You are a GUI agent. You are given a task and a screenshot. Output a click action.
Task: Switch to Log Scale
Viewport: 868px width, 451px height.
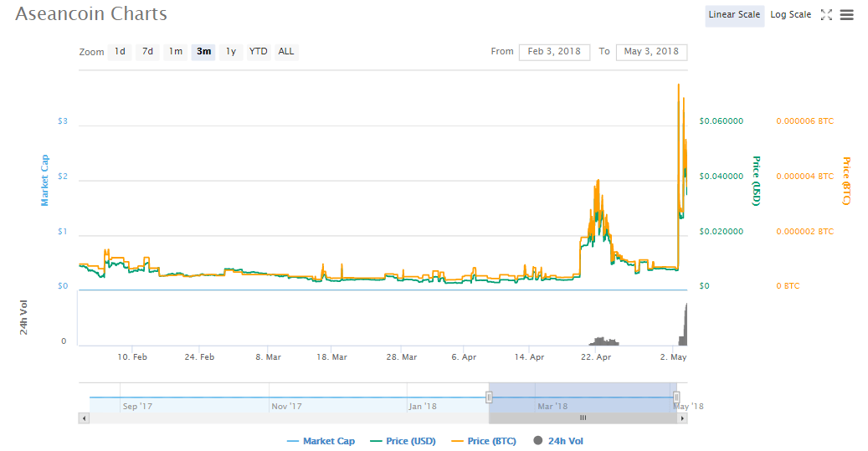click(x=790, y=15)
